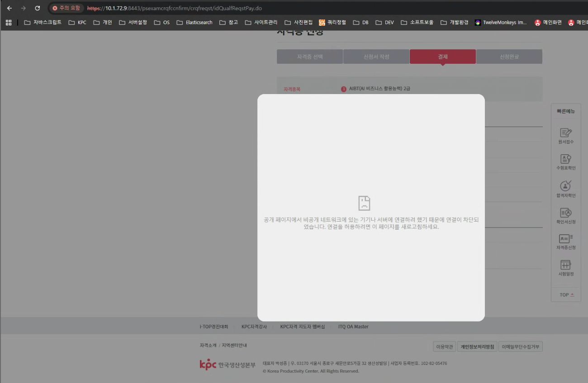Open the TwelveMonkeys bookmark
The height and width of the screenshot is (383, 588).
(501, 22)
